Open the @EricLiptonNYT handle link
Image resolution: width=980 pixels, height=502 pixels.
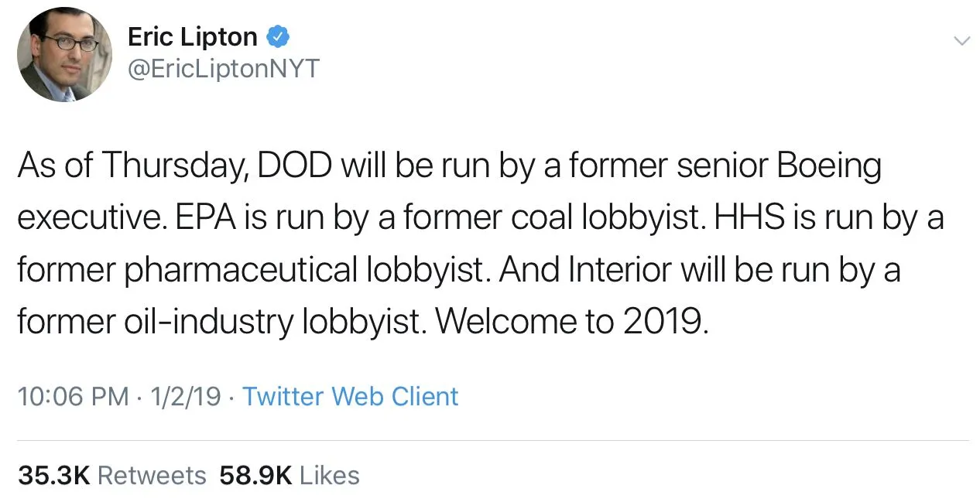(x=222, y=69)
